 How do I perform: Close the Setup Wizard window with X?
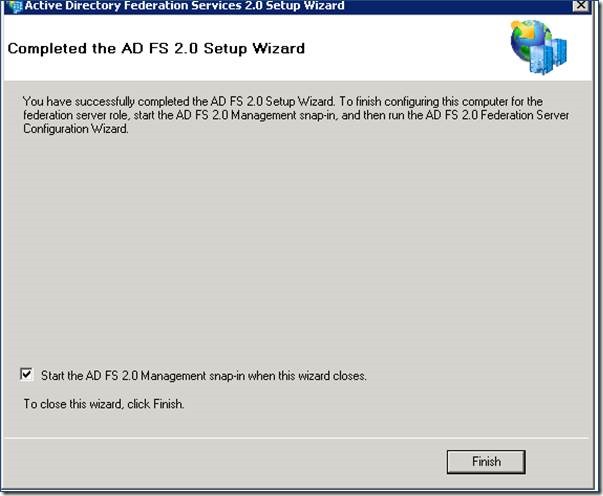pyautogui.click(x=581, y=5)
